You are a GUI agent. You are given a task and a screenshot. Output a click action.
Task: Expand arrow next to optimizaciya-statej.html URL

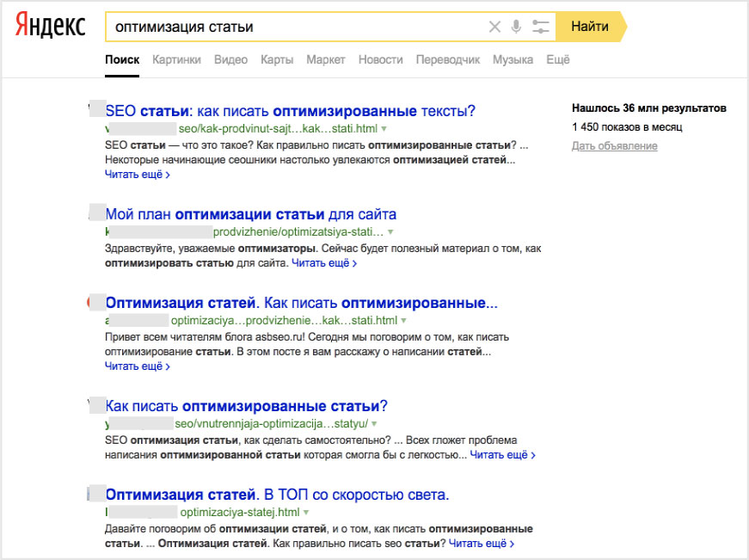[306, 513]
